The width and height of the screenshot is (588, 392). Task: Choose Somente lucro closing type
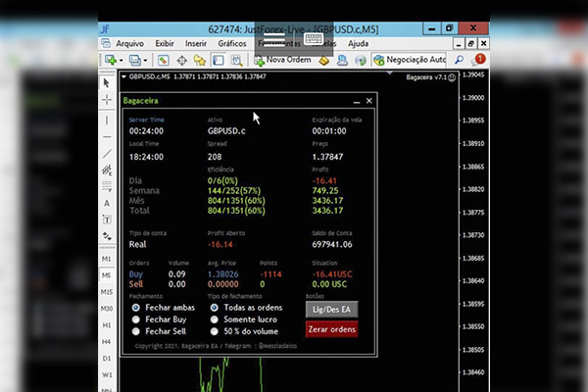click(x=215, y=319)
